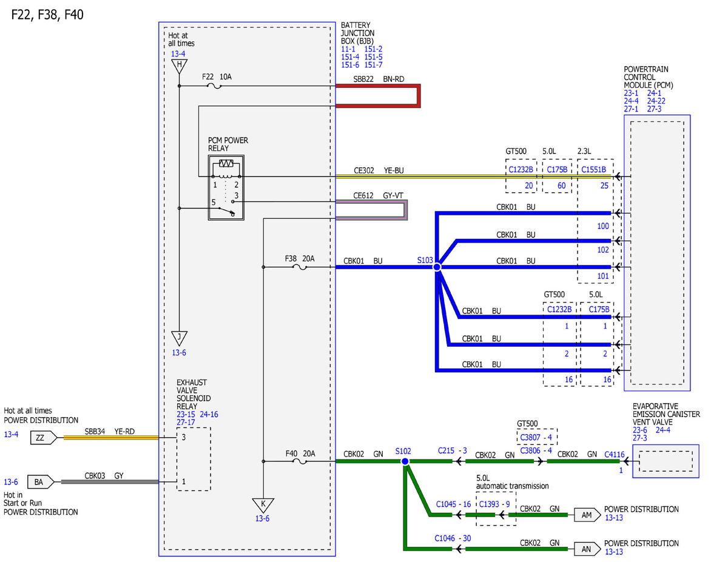Click the Exhaust Valve Solenoid Relay dashed box

[x=194, y=459]
